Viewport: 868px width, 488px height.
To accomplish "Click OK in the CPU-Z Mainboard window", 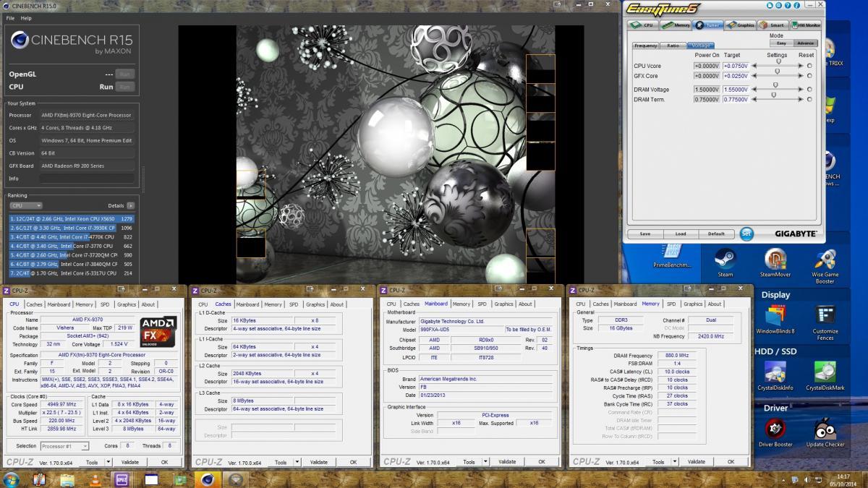I will (x=542, y=462).
